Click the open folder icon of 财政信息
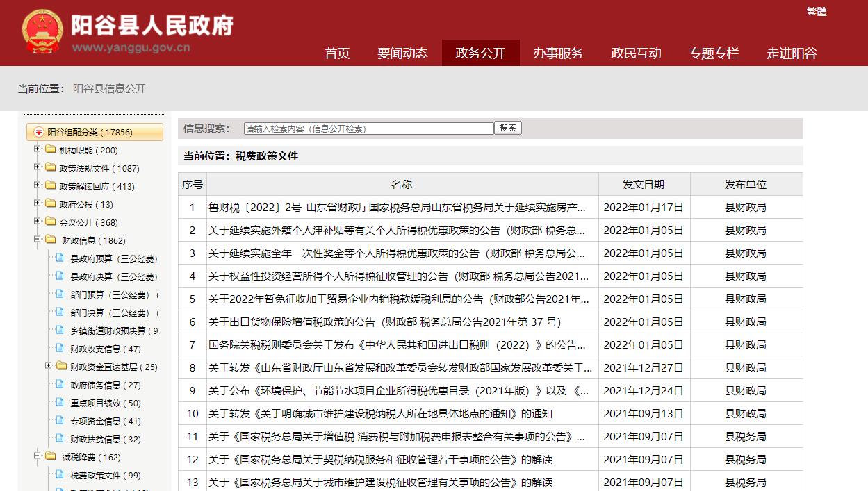868x491 pixels. (50, 240)
